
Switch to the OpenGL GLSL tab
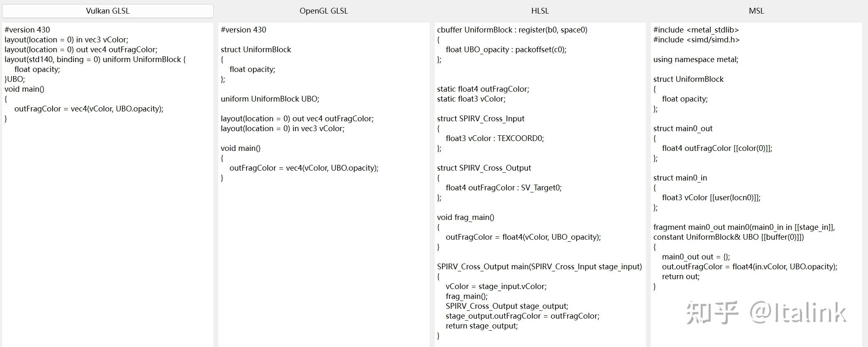pos(324,11)
